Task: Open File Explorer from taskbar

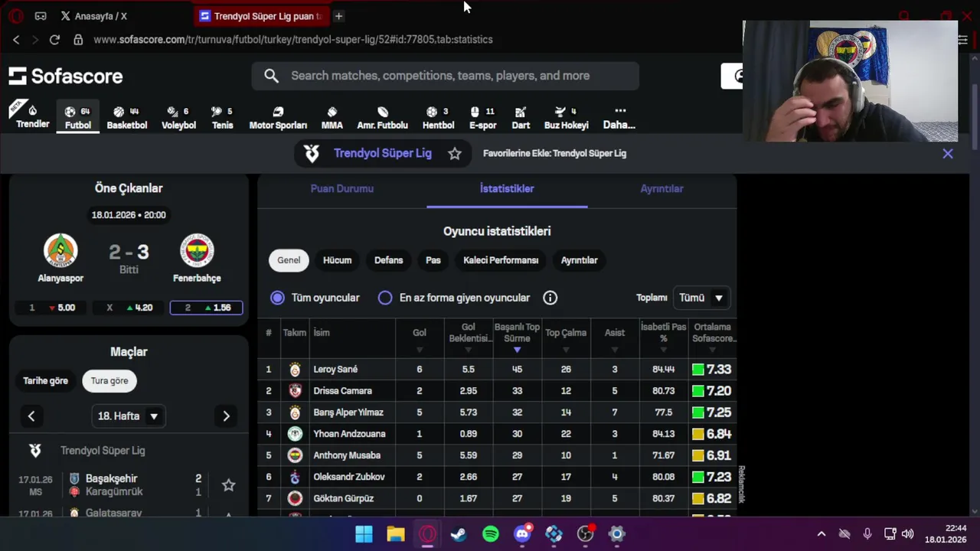Action: 395,534
